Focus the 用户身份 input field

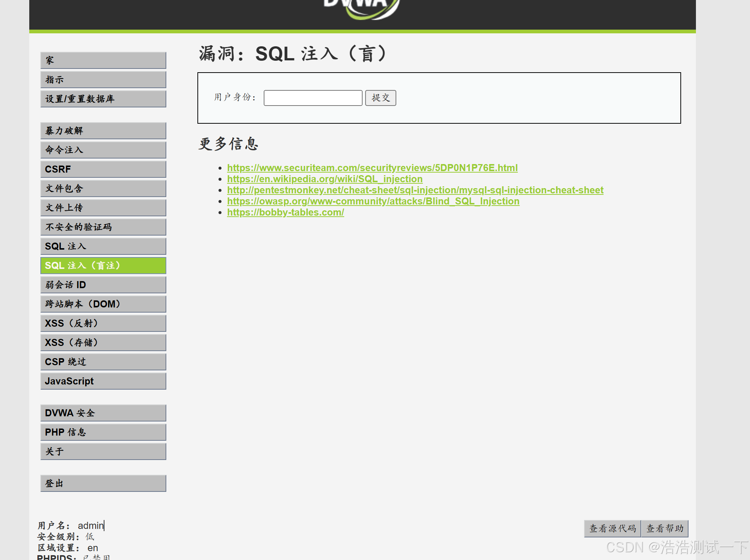click(313, 98)
